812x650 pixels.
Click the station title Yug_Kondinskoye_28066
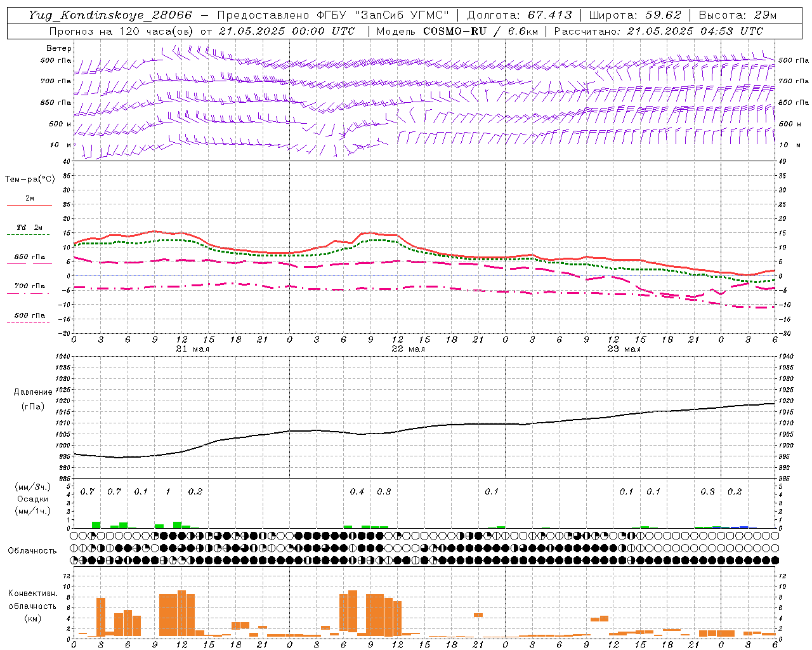110,15
